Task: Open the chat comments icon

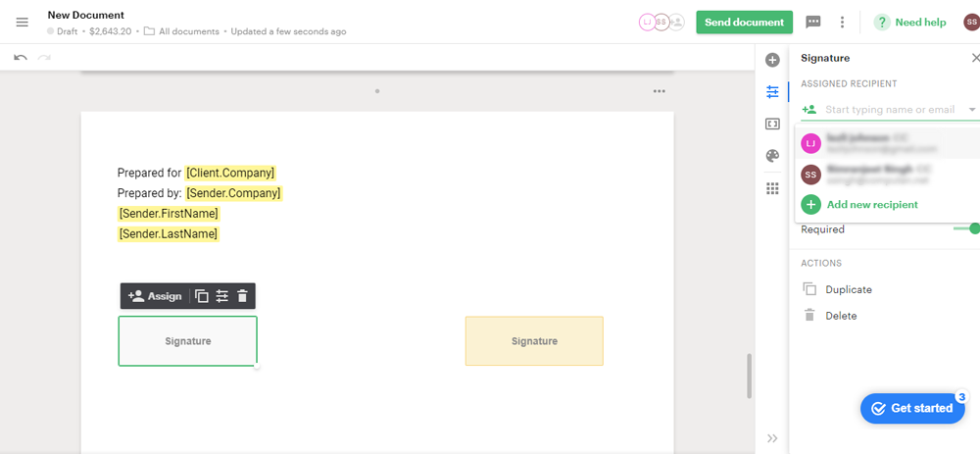Action: tap(812, 23)
